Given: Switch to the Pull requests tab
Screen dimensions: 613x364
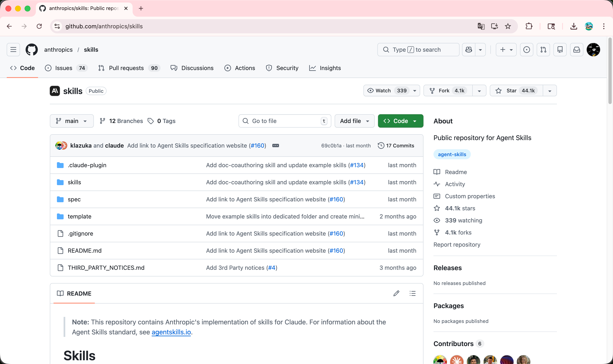Looking at the screenshot, I should [x=126, y=68].
